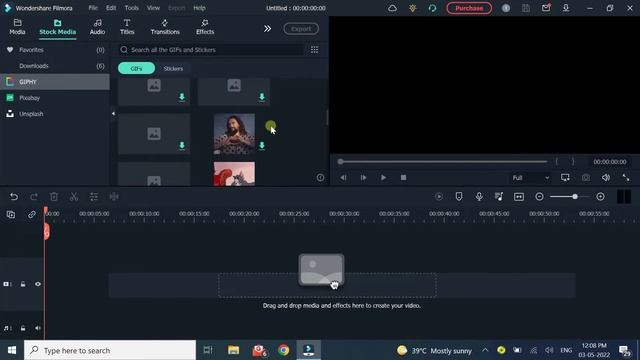Click the preview display monitor icon
The width and height of the screenshot is (640, 360).
pos(565,178)
